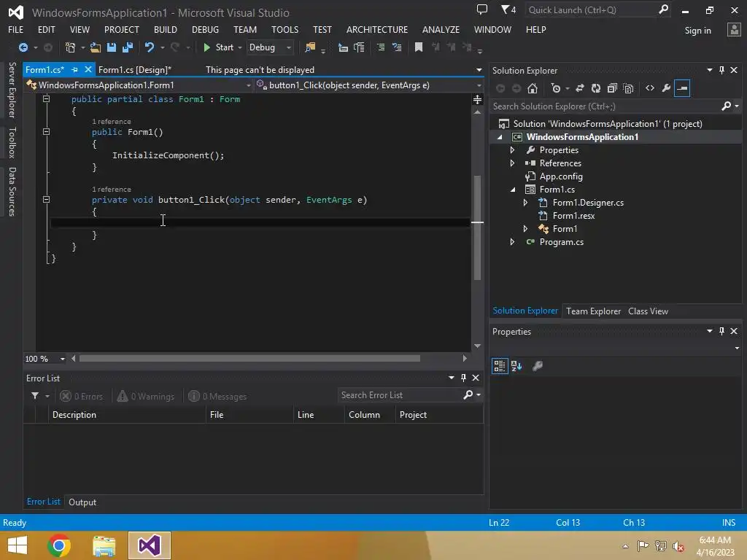Collapse the Form1.cs tree node
The height and width of the screenshot is (560, 747).
(x=513, y=190)
